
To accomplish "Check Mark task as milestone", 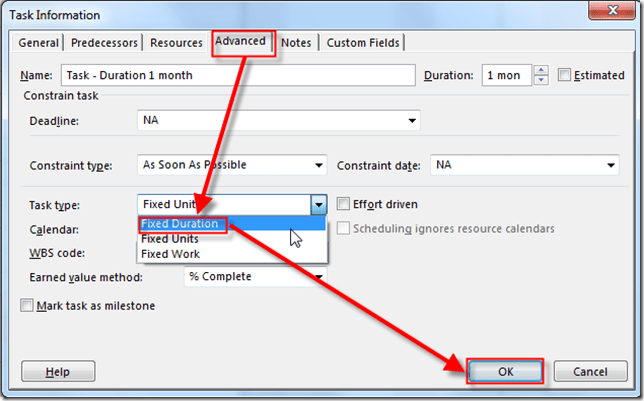I will [x=27, y=306].
